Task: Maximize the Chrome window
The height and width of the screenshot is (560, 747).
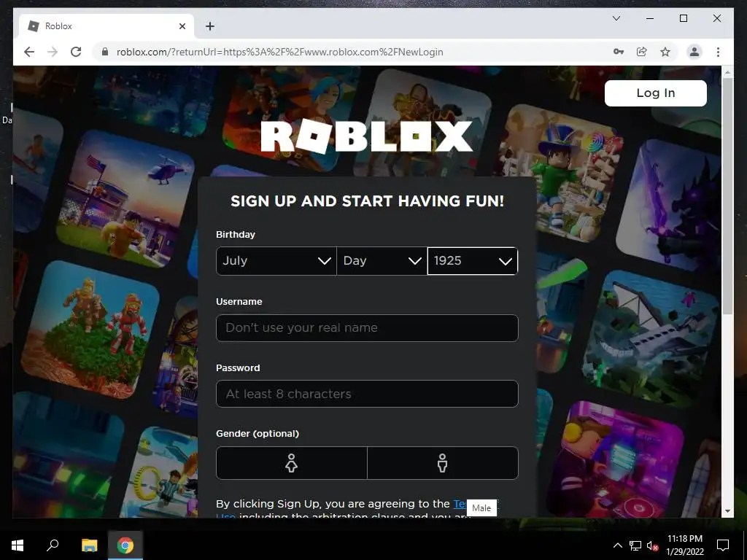Action: [x=683, y=18]
